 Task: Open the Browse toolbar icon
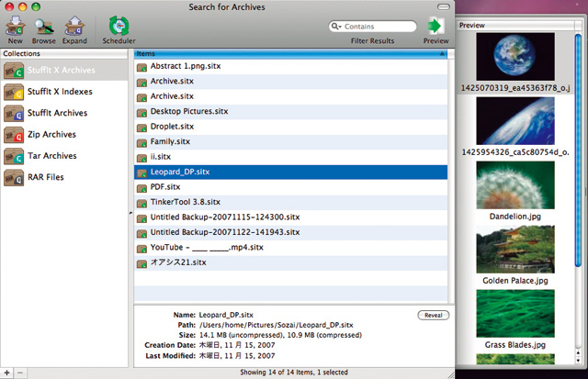(44, 26)
